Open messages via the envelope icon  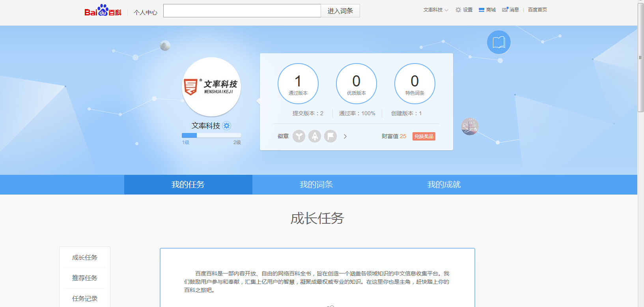tap(505, 10)
